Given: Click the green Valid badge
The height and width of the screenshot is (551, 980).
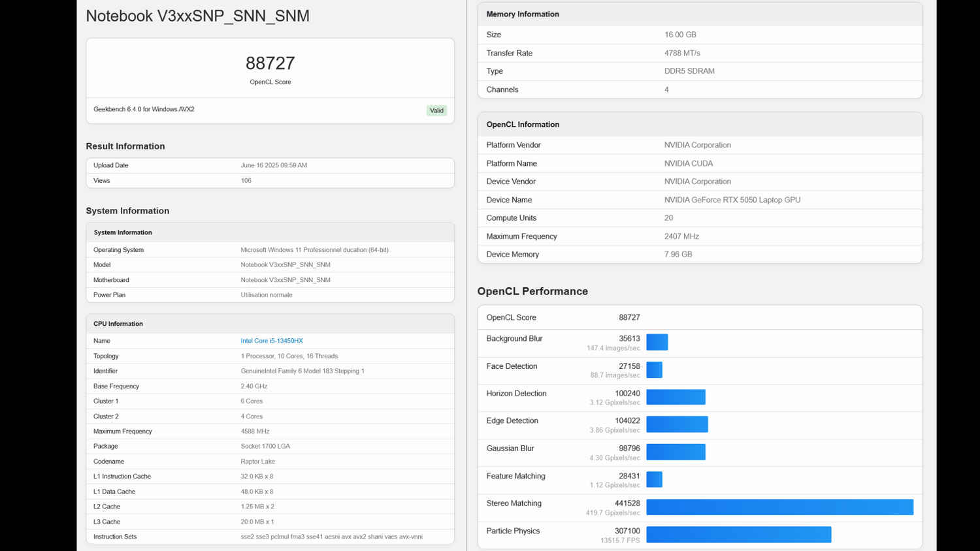Looking at the screenshot, I should click(436, 110).
